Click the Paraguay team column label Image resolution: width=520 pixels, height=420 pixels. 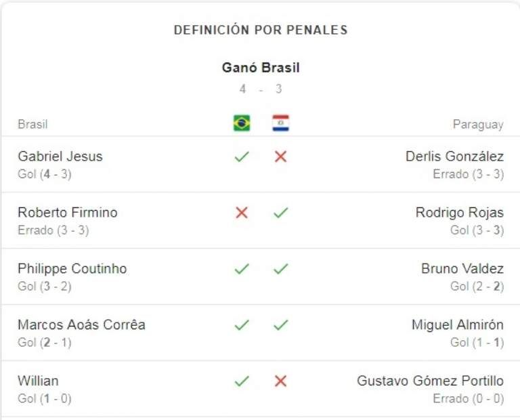[x=478, y=125]
